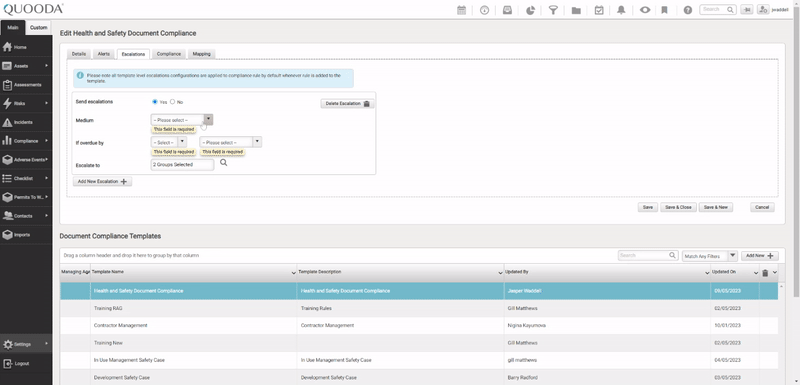Open the notifications bell icon
Image resolution: width=800 pixels, height=385 pixels.
point(621,10)
